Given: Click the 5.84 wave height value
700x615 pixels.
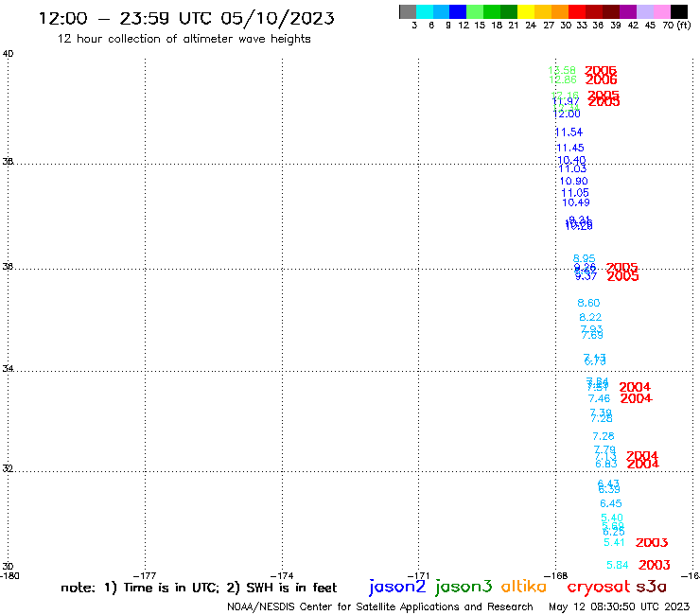Looking at the screenshot, I should coord(618,565).
